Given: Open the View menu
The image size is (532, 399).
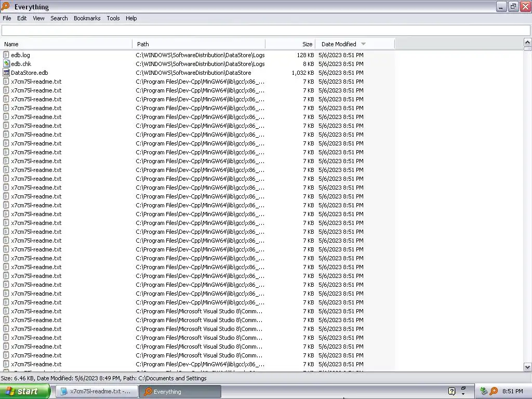Looking at the screenshot, I should pyautogui.click(x=38, y=18).
